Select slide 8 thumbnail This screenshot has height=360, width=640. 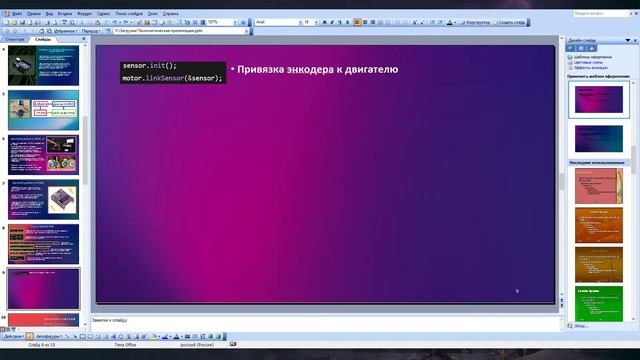tap(43, 244)
